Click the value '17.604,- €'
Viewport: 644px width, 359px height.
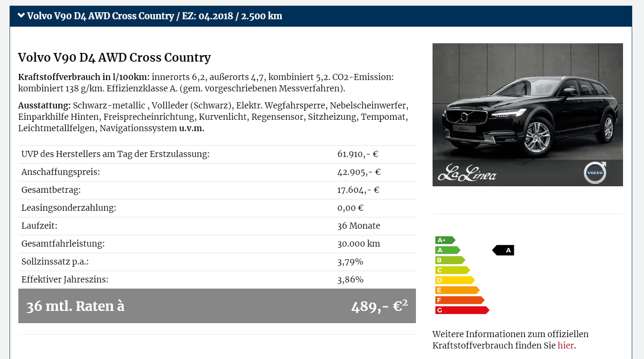358,190
